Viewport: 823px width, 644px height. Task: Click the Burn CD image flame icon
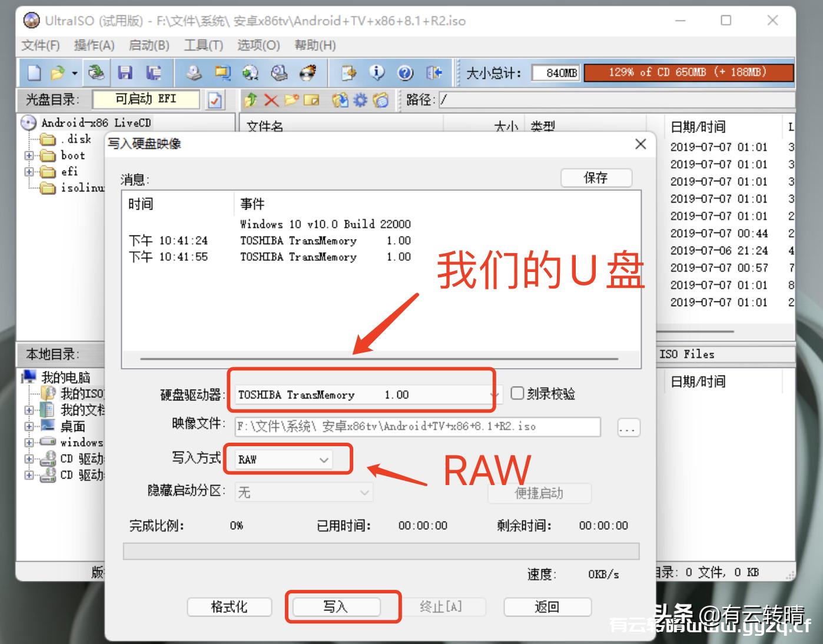(307, 72)
